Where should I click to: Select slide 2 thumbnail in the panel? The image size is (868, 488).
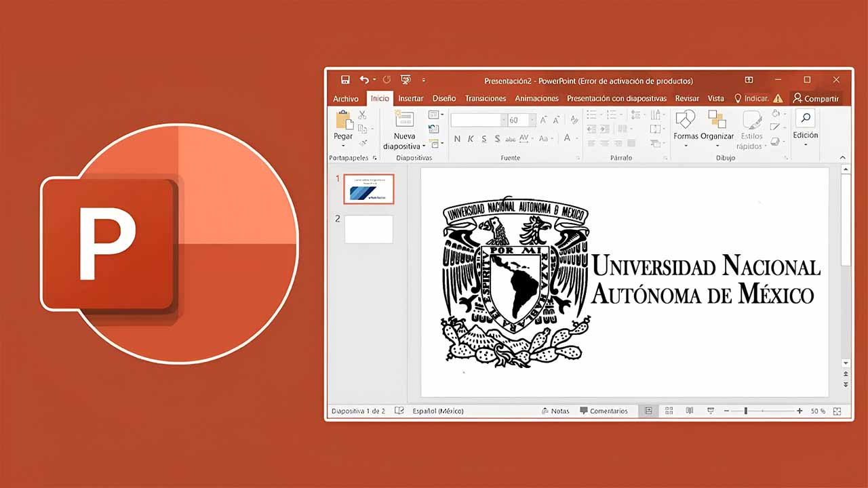tap(368, 229)
